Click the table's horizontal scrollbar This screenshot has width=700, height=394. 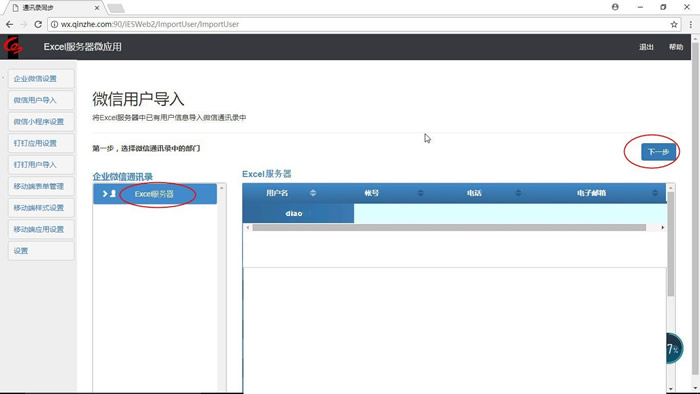click(449, 228)
